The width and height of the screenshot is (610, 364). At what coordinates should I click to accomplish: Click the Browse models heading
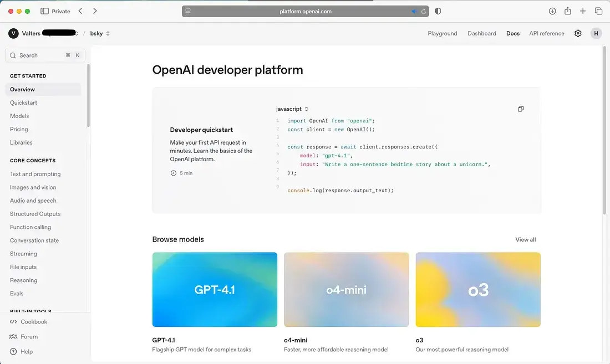tap(178, 239)
